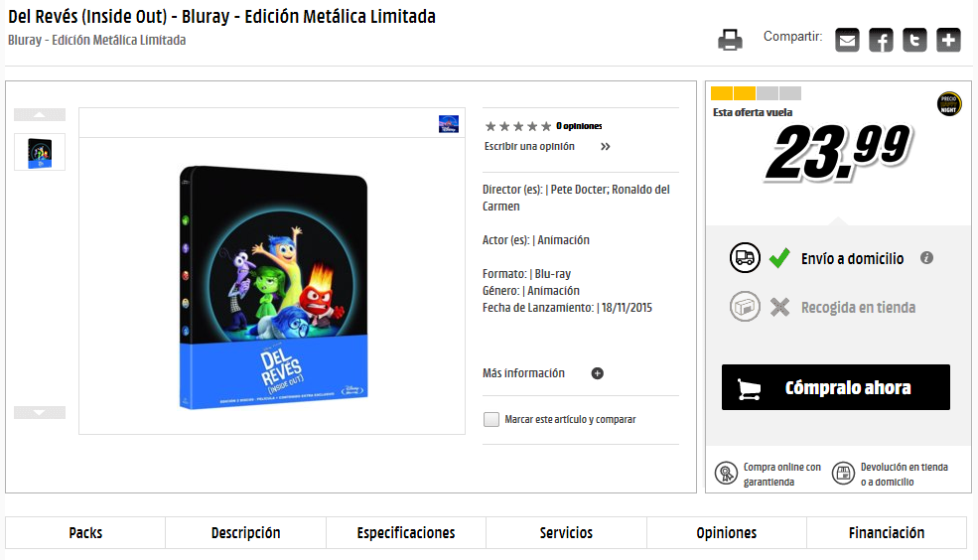This screenshot has height=560, width=978.
Task: Share on Facebook icon
Action: (881, 41)
